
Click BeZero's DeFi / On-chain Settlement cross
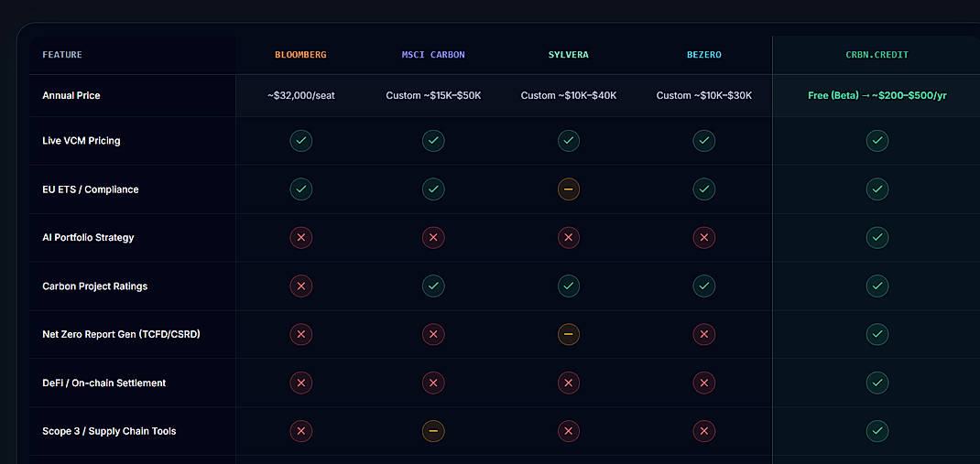(703, 383)
